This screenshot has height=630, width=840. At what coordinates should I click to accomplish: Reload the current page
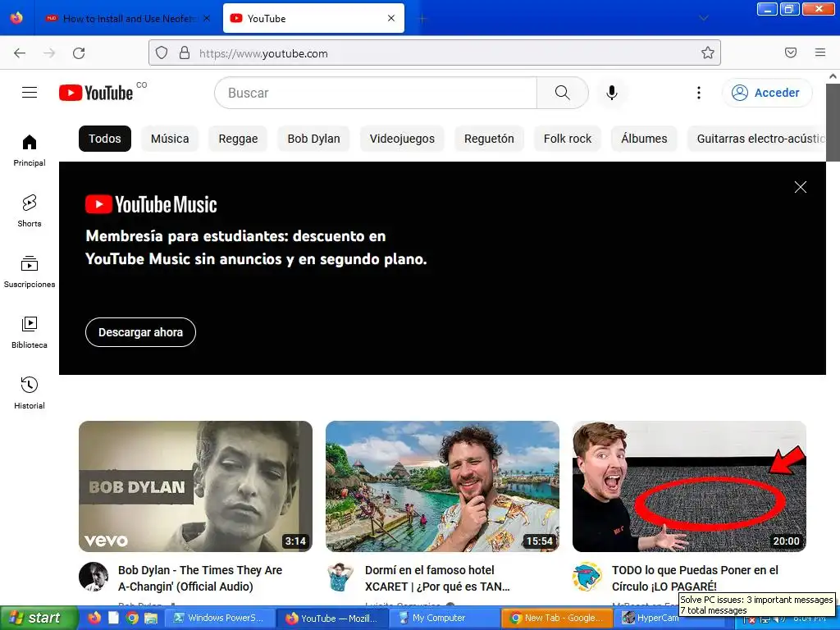pos(79,53)
